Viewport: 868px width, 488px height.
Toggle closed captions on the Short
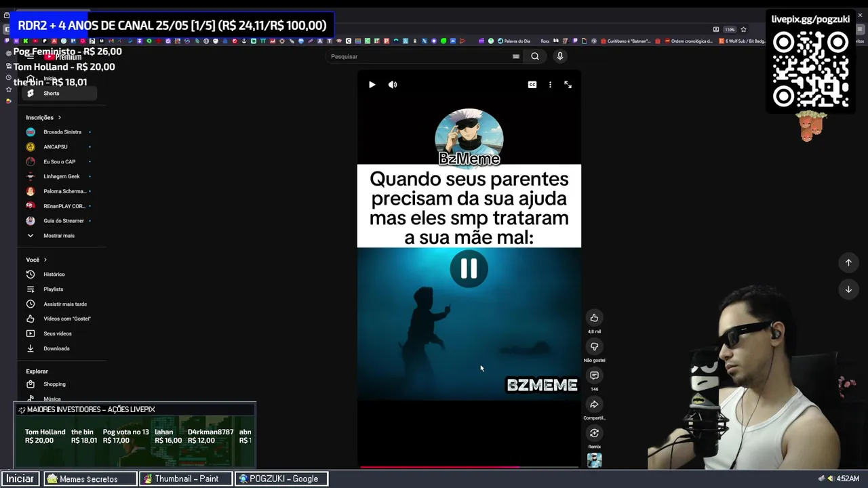(532, 85)
